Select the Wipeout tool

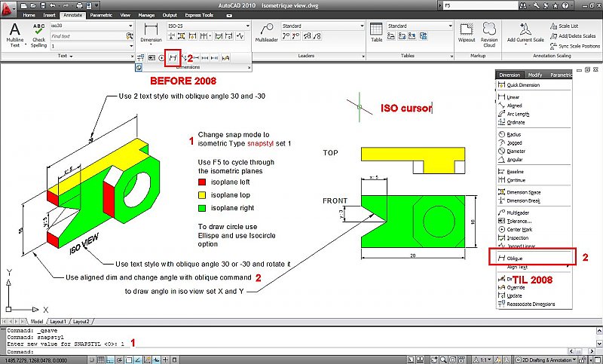(x=467, y=32)
